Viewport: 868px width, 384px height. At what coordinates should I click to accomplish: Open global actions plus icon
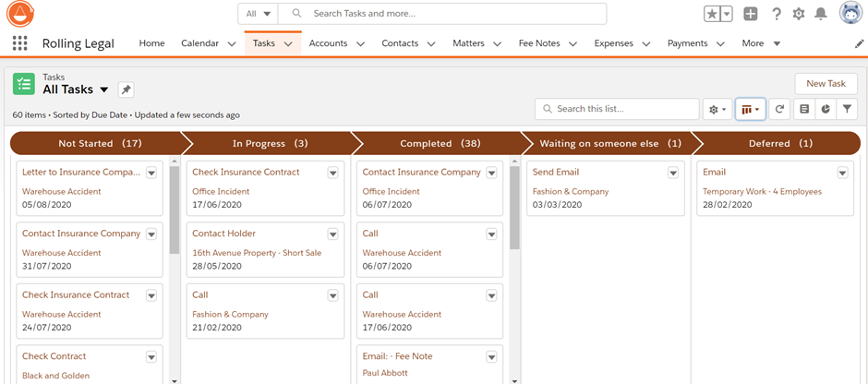point(751,14)
